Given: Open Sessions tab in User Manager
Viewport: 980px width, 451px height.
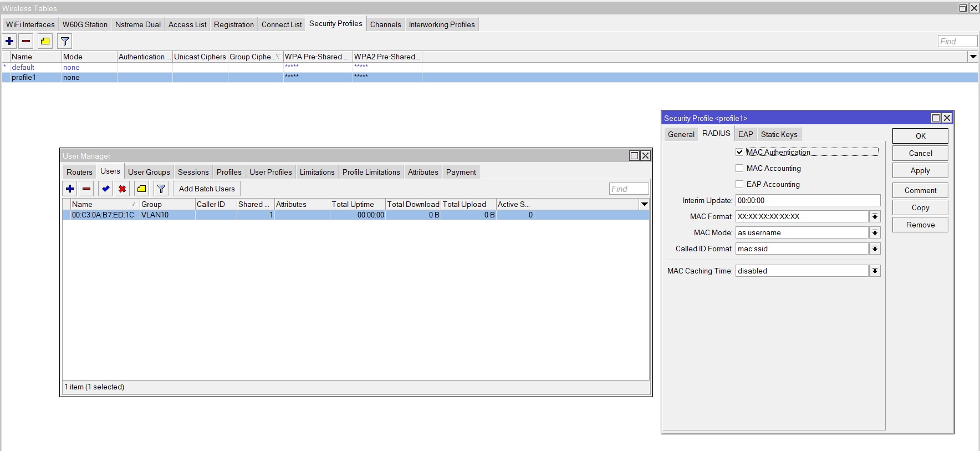Looking at the screenshot, I should pos(193,172).
